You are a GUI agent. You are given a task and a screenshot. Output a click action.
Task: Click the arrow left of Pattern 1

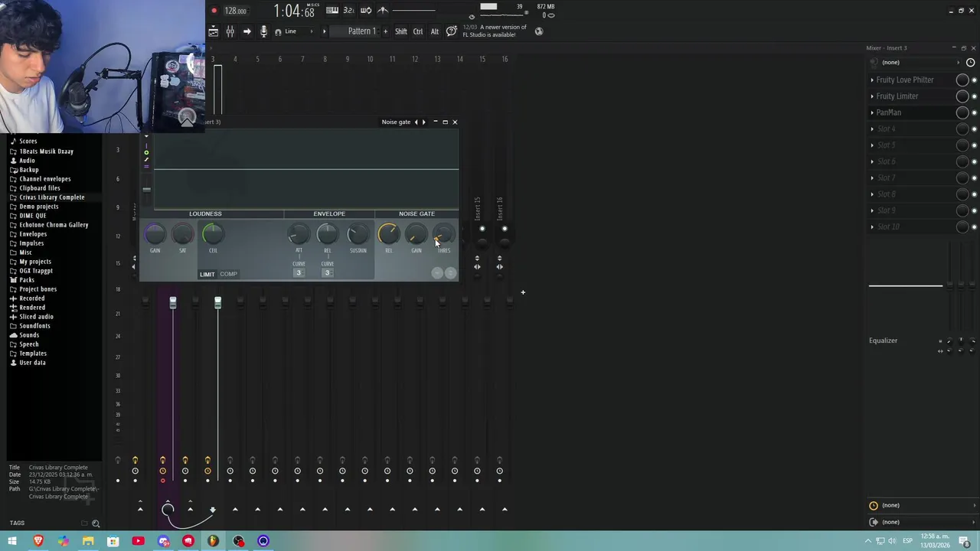pos(324,31)
